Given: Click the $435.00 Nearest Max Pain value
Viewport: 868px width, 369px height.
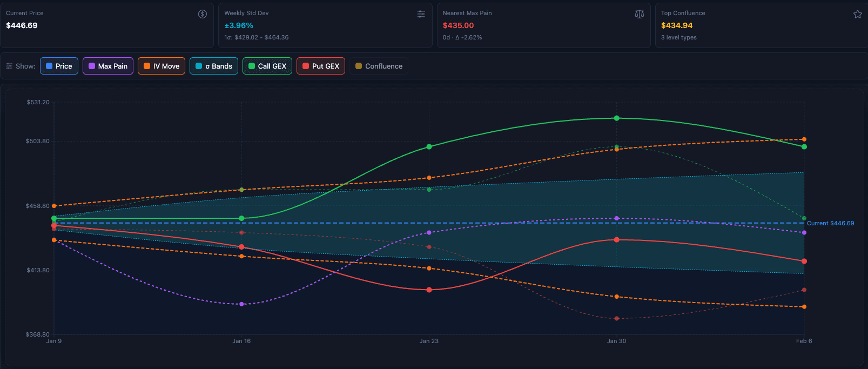Looking at the screenshot, I should tap(458, 25).
